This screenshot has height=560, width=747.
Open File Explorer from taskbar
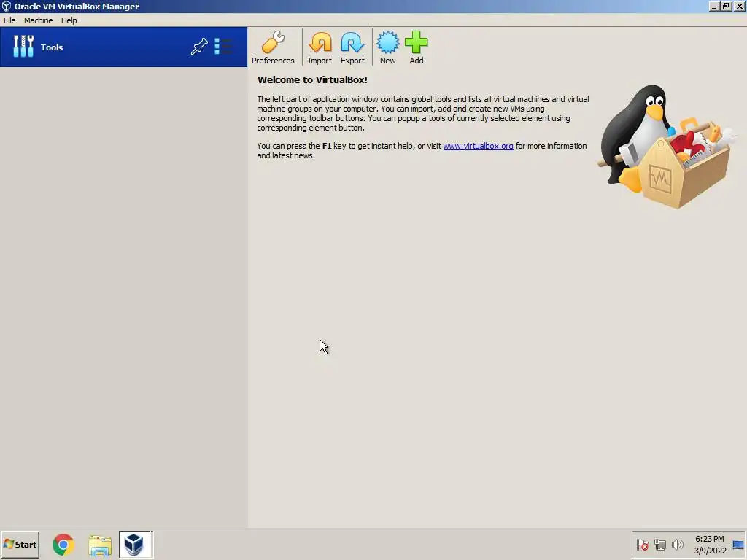(99, 545)
